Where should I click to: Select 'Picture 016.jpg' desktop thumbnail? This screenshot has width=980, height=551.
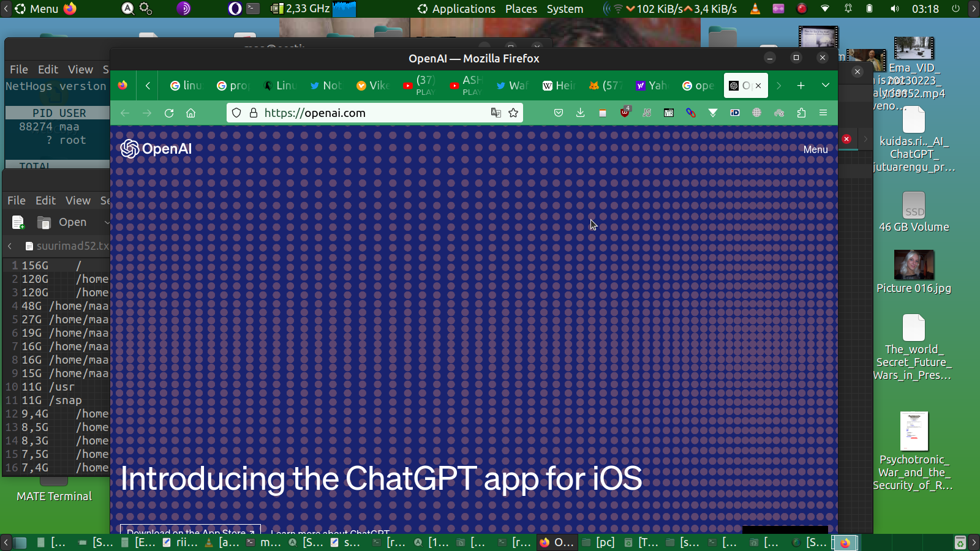coord(914,272)
